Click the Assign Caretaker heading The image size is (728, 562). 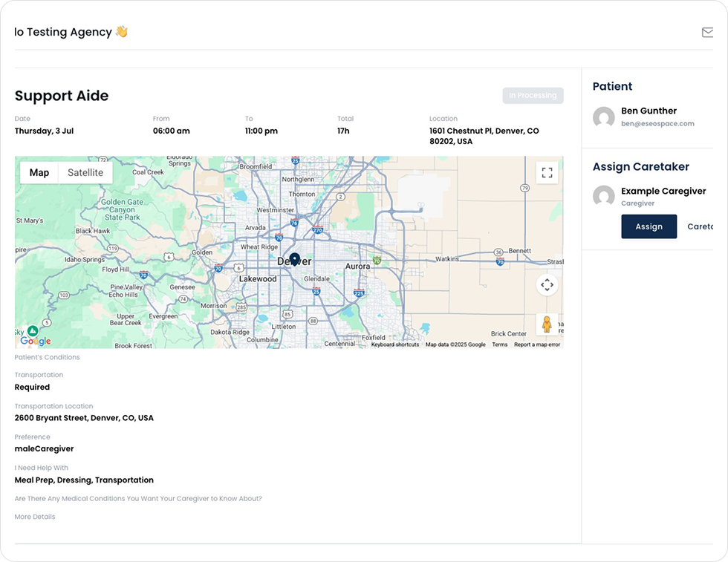640,166
